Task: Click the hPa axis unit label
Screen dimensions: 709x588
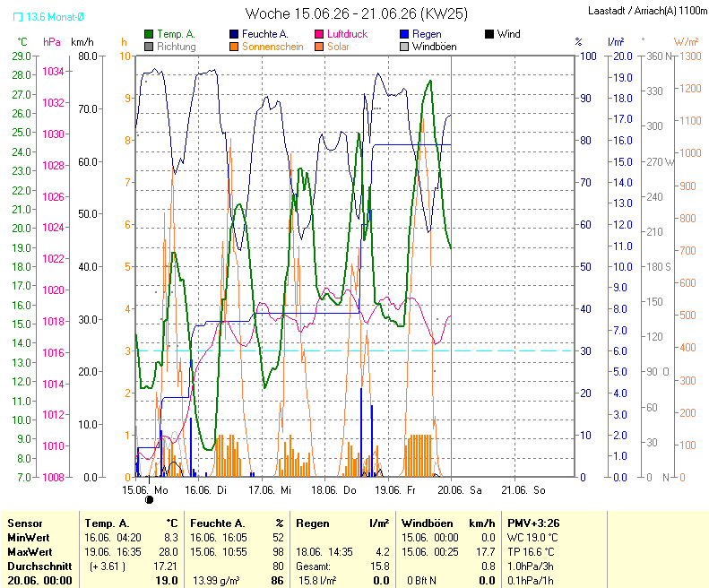Action: (x=52, y=42)
